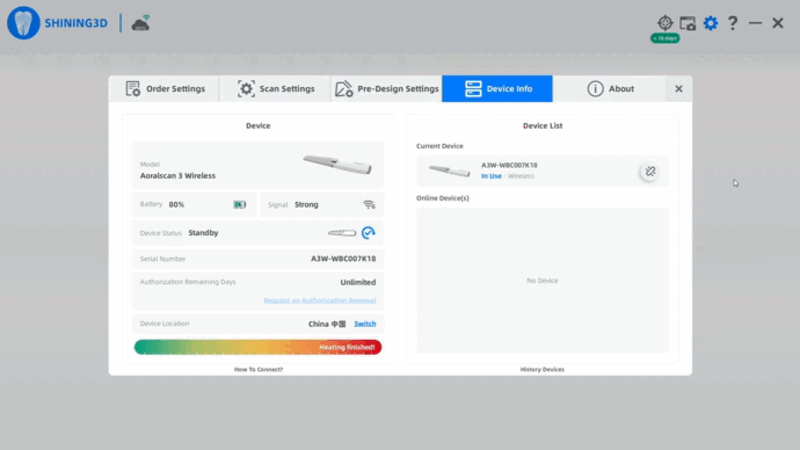
Task: Click the green days remaining badge
Action: pyautogui.click(x=665, y=38)
